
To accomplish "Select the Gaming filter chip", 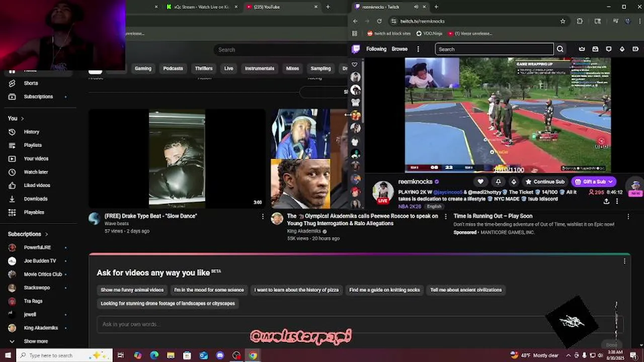I will [143, 68].
